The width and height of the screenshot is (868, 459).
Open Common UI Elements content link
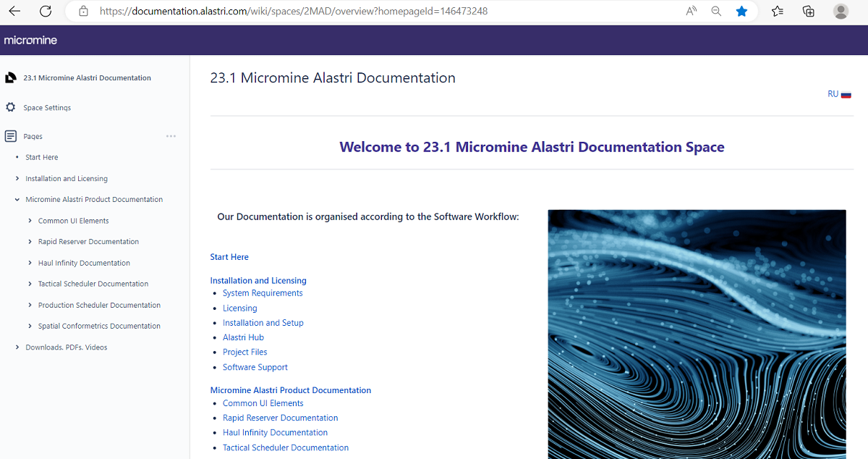[263, 403]
